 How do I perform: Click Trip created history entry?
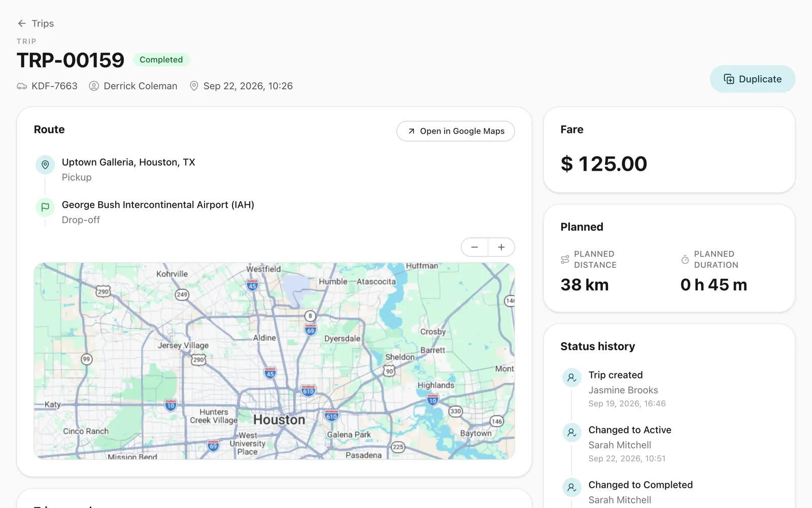click(x=616, y=375)
